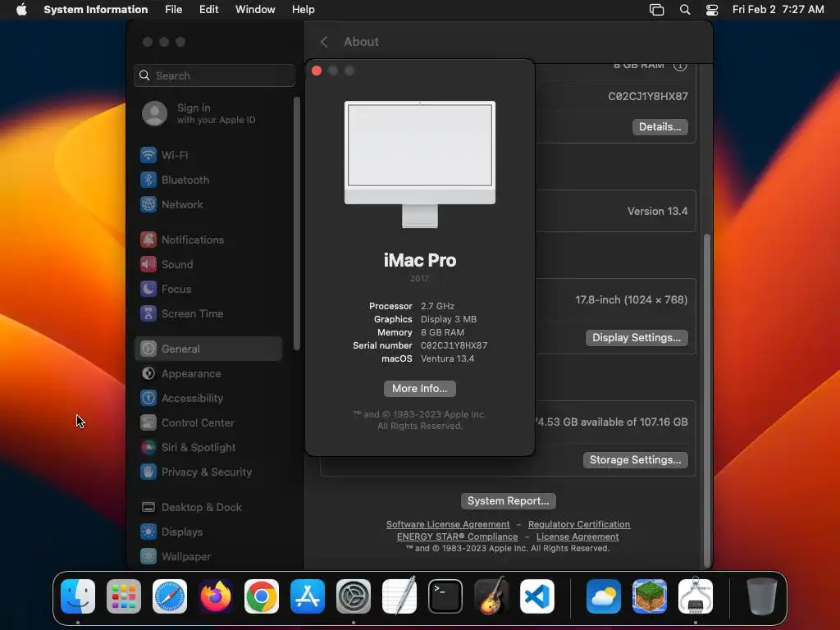Open Accessibility settings icon
Screen dimensions: 840x630
[148, 398]
